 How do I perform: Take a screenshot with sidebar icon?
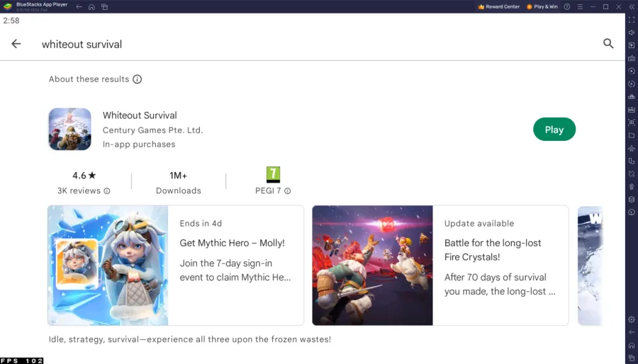632,123
